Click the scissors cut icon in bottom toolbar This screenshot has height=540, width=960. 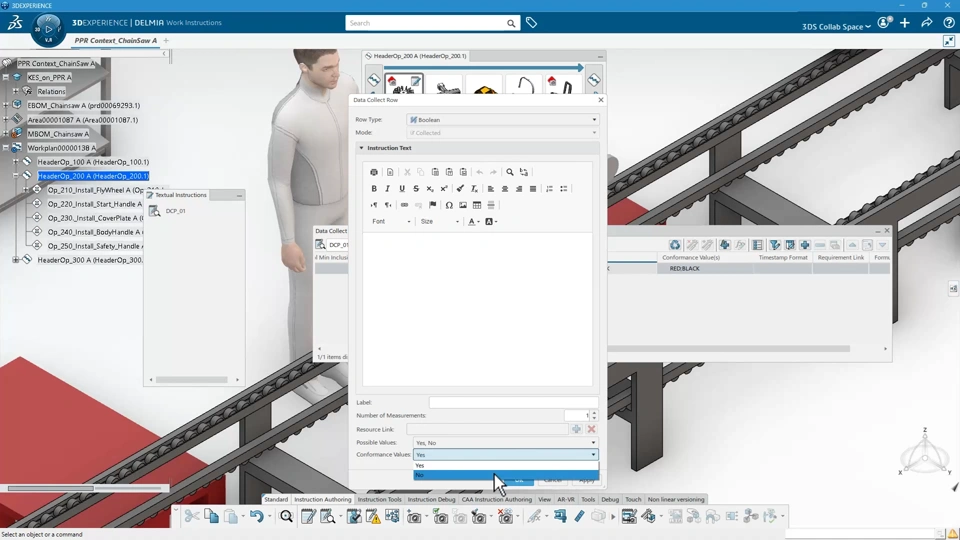pyautogui.click(x=192, y=516)
